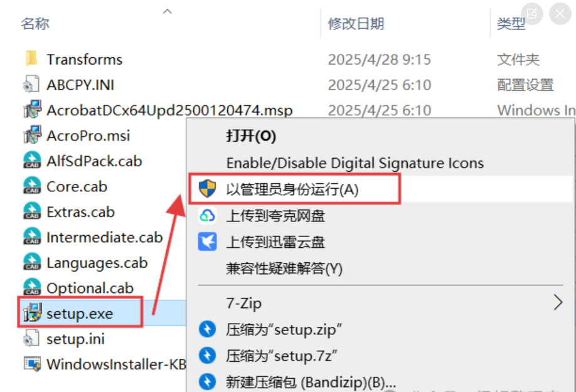Image resolution: width=576 pixels, height=392 pixels.
Task: Click the administrator shield icon in menu
Action: pos(207,189)
